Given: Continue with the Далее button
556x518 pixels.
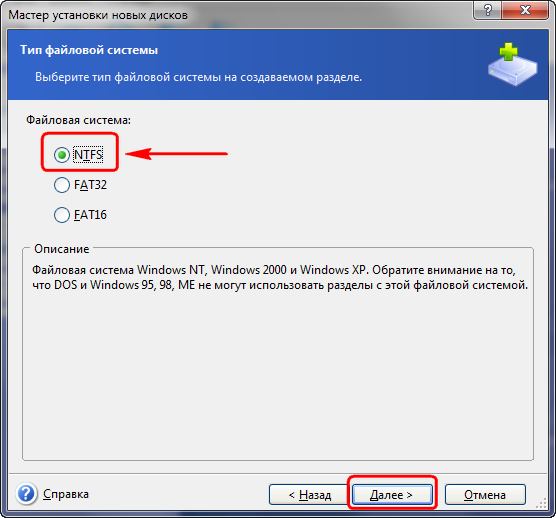Looking at the screenshot, I should [x=392, y=495].
